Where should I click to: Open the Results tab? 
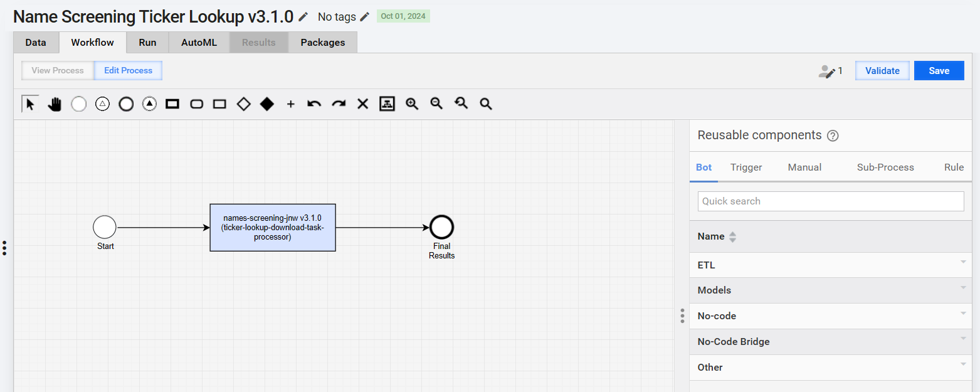click(x=259, y=43)
